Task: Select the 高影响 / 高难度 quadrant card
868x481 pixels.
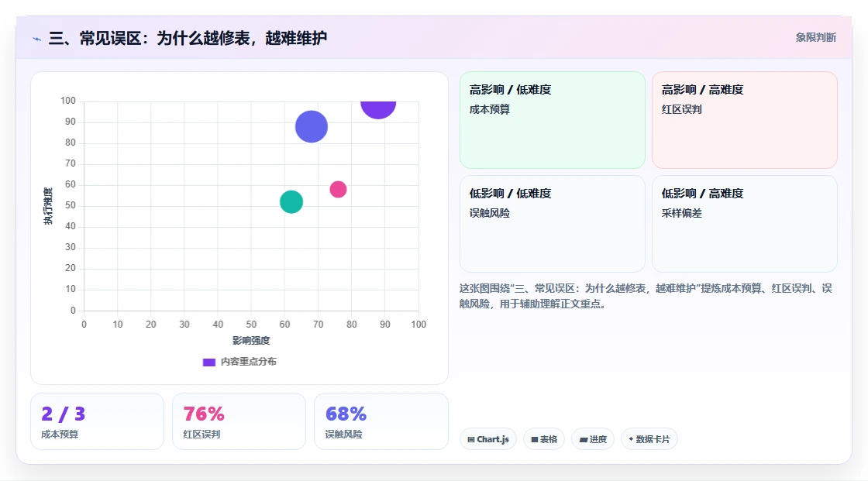Action: (x=745, y=119)
